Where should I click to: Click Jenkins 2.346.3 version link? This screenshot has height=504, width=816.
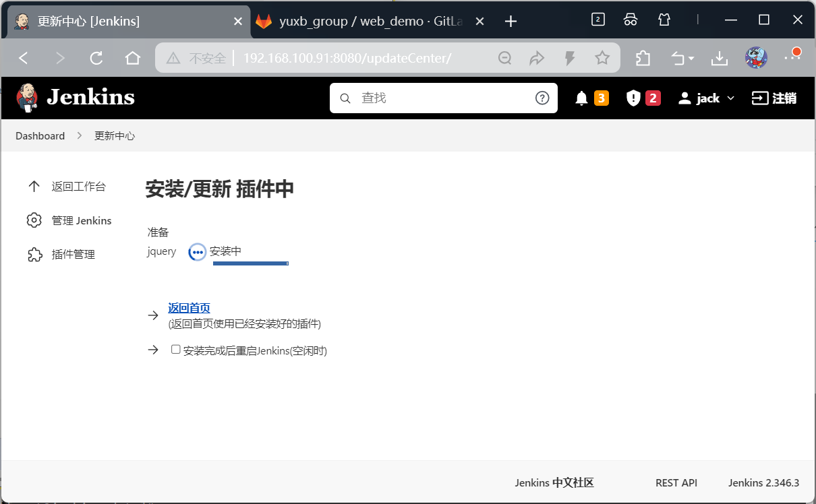click(763, 483)
